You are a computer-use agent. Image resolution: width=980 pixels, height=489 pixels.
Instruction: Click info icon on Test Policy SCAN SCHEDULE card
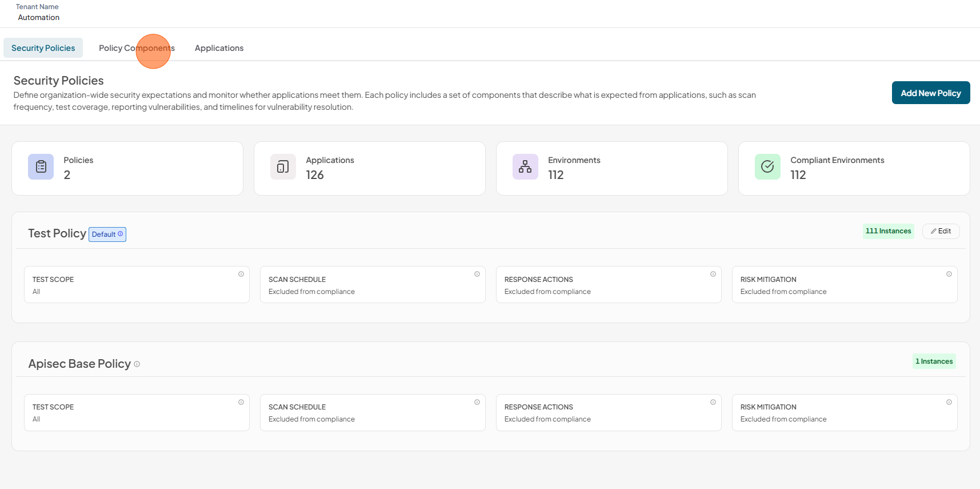[x=477, y=274]
